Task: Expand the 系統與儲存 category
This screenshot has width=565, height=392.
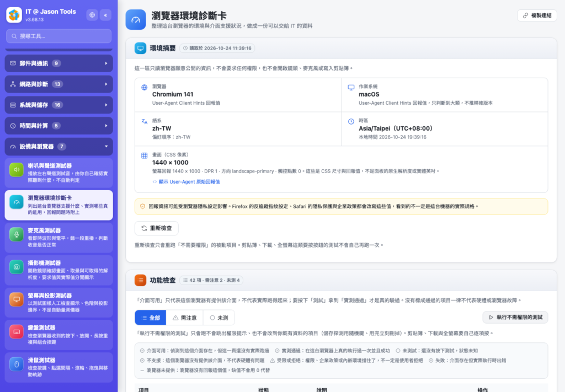Action: 58,105
